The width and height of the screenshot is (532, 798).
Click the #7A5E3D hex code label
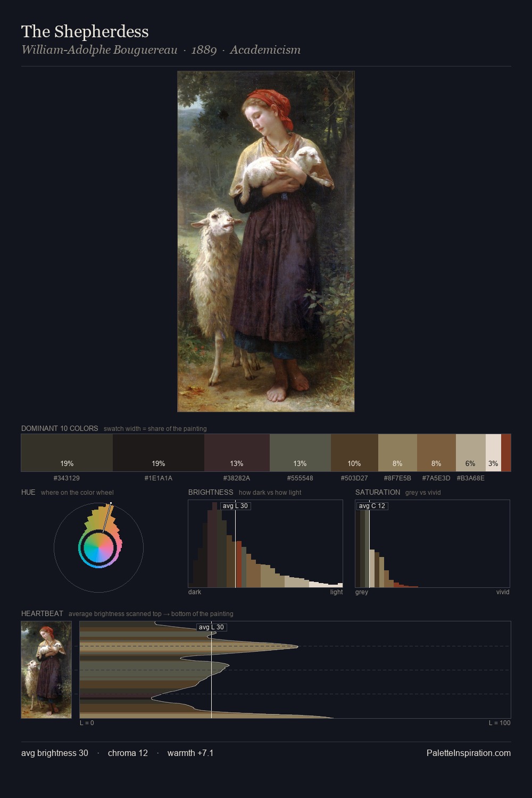(436, 478)
